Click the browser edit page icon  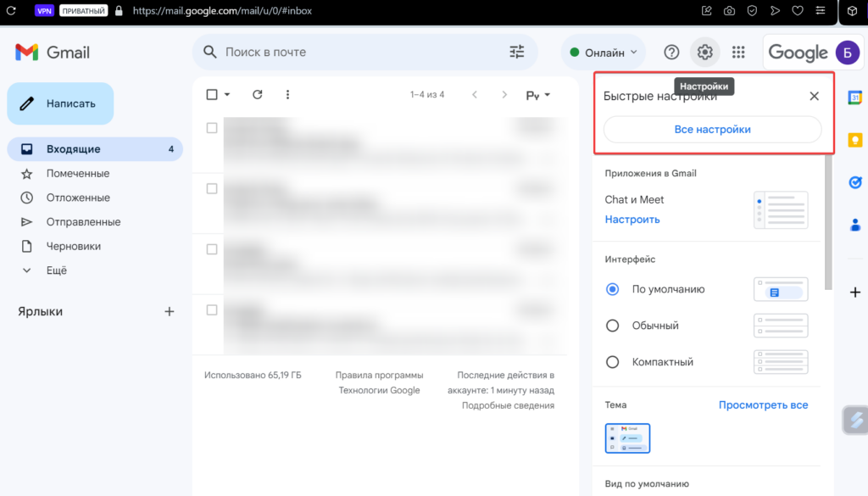tap(706, 10)
